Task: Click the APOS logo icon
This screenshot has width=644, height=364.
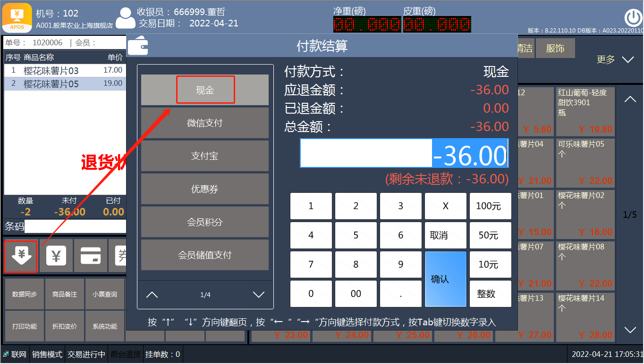Action: (17, 17)
